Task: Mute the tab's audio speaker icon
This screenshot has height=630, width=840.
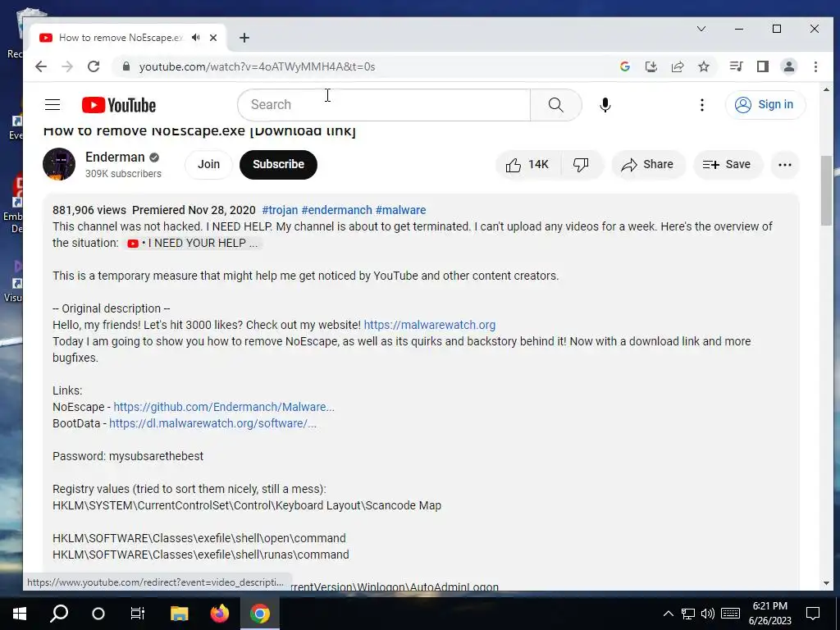Action: 196,38
